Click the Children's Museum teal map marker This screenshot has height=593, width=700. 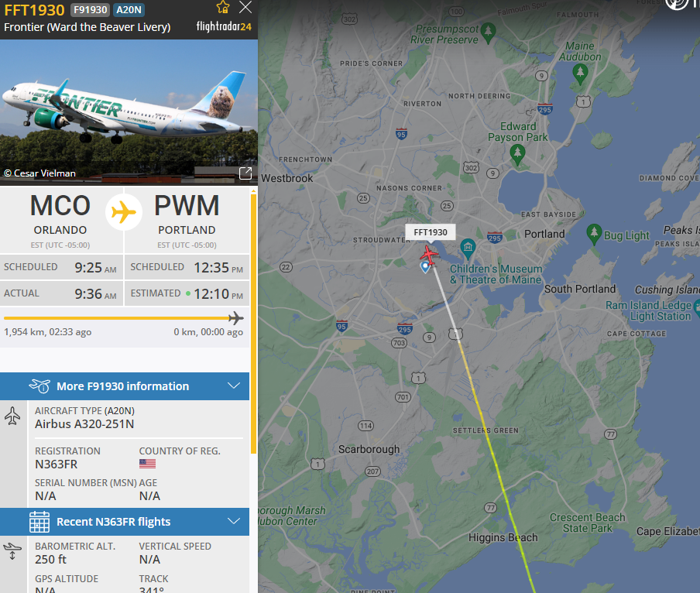(468, 249)
